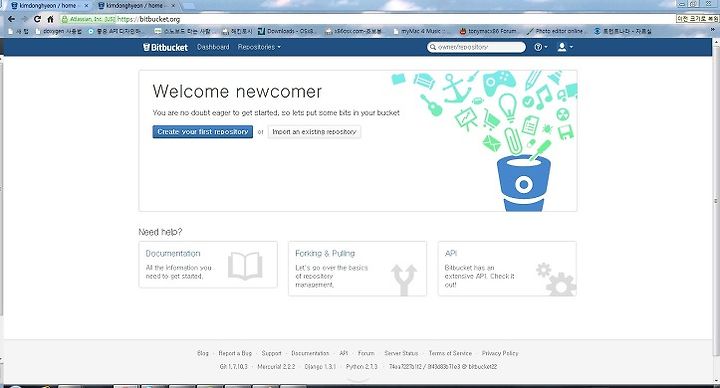Reload the page with refresh icon
Image resolution: width=720 pixels, height=388 pixels.
[x=37, y=19]
